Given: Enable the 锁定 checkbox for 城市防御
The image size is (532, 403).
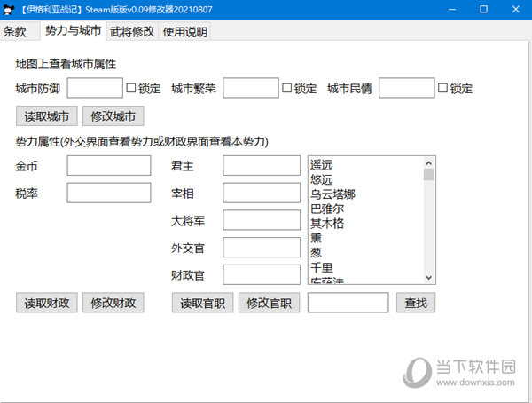Looking at the screenshot, I should [x=131, y=88].
